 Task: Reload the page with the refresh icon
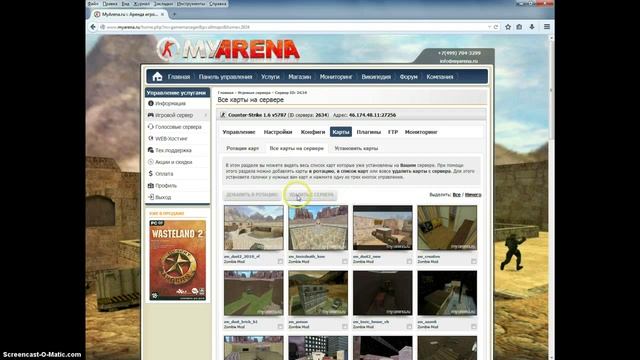496,27
